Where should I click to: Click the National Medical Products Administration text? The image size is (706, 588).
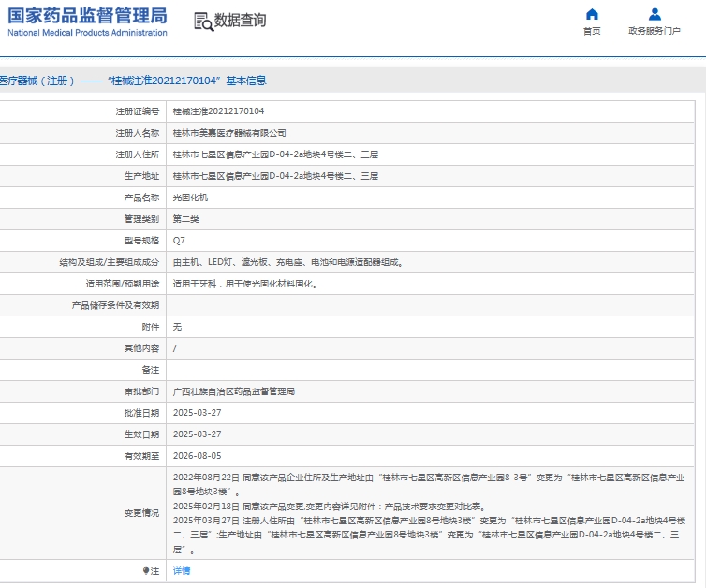(x=87, y=33)
